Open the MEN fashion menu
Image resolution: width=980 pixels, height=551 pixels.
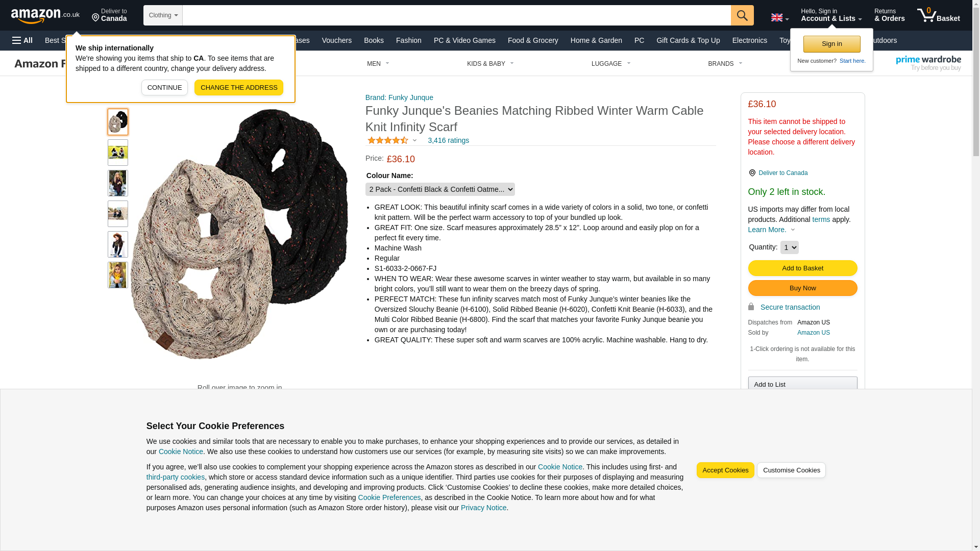coord(378,64)
